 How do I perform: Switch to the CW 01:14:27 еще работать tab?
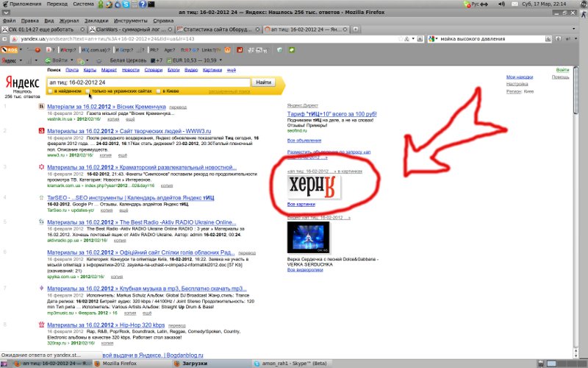[x=43, y=29]
